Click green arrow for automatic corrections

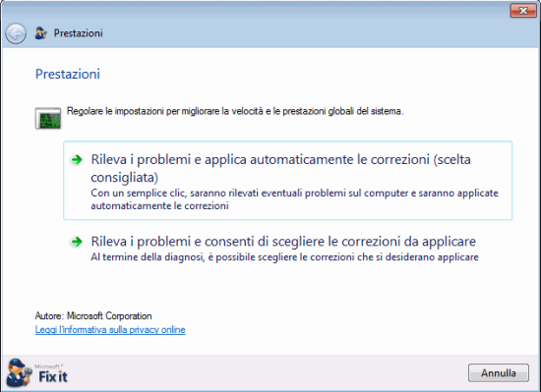[x=77, y=159]
